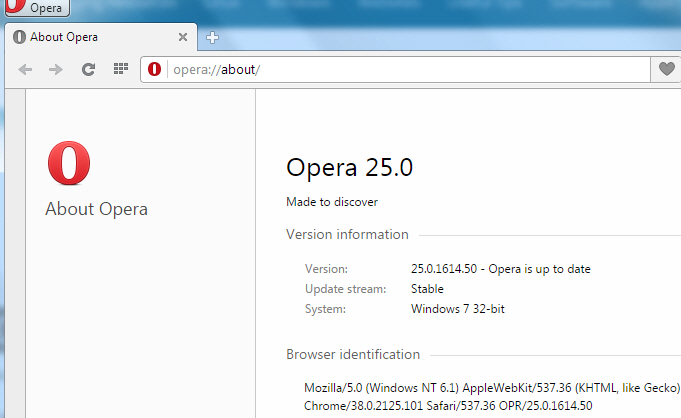Click the Version: label
The width and height of the screenshot is (681, 418).
tap(326, 269)
